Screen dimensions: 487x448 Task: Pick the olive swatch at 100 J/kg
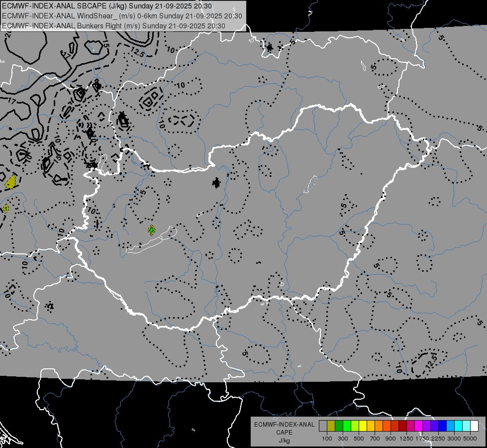(331, 426)
